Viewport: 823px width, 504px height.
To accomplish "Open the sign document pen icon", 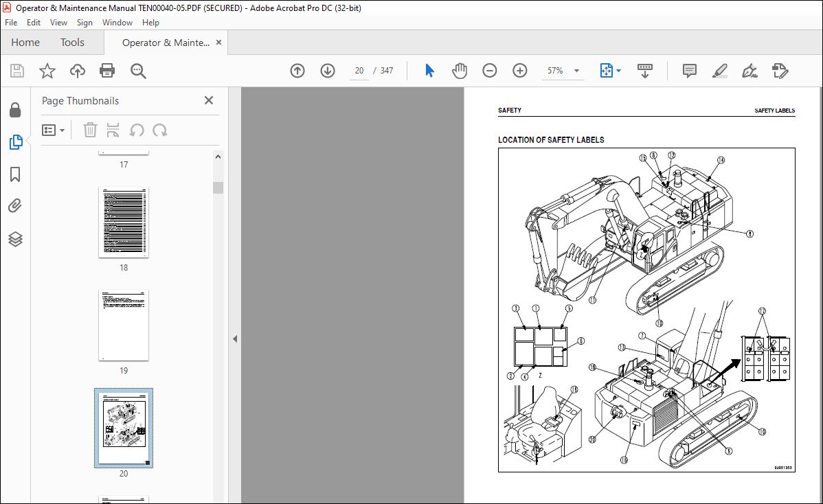I will click(749, 71).
